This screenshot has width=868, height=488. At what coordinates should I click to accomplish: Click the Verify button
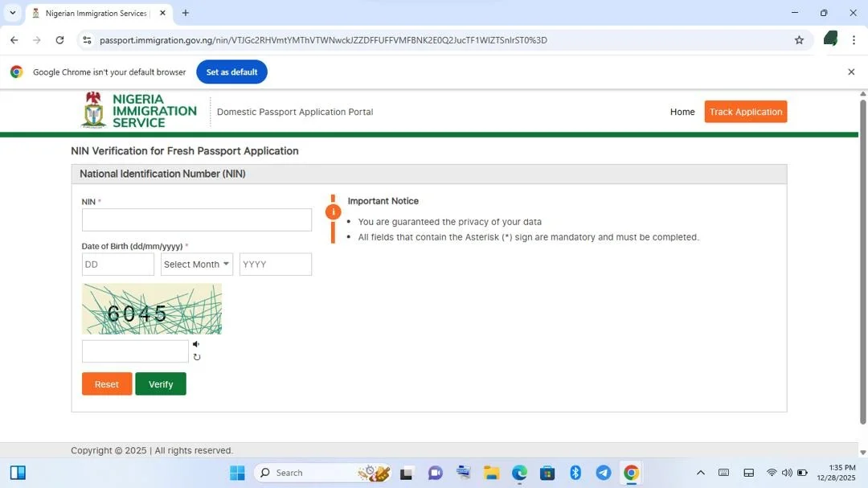point(160,383)
